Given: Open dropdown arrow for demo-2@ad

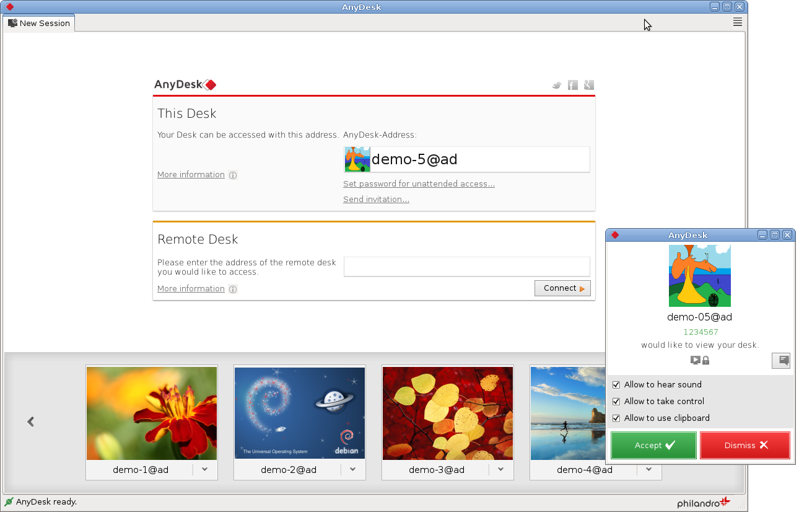Looking at the screenshot, I should point(352,470).
